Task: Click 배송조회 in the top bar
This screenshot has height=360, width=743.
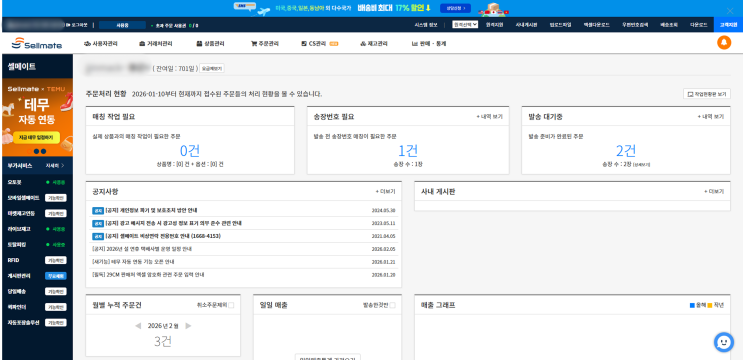Action: point(669,25)
